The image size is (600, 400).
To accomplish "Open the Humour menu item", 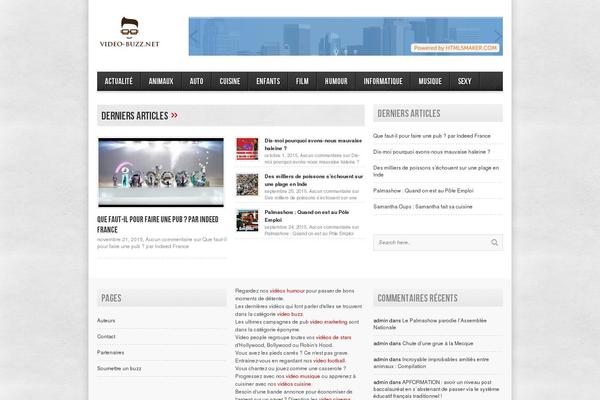I will [336, 81].
